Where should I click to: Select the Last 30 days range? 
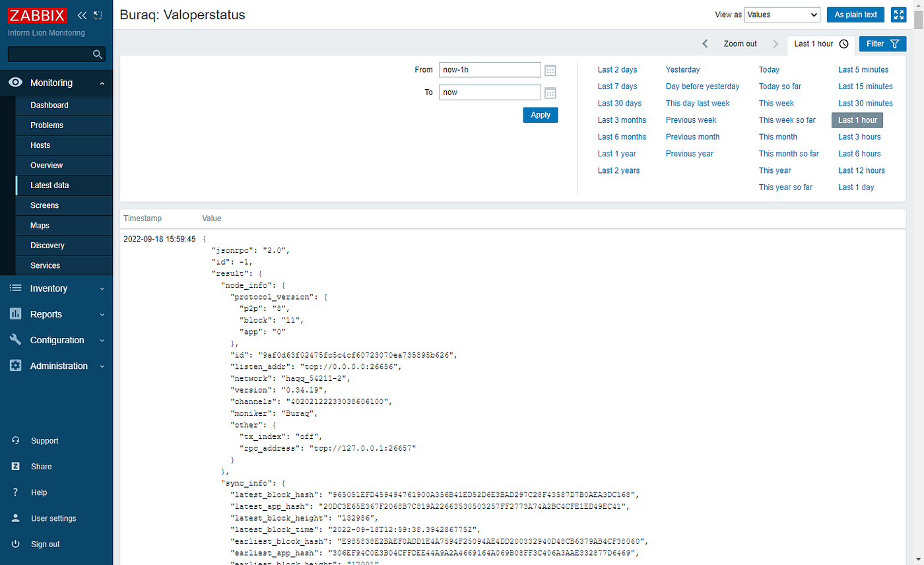point(620,103)
